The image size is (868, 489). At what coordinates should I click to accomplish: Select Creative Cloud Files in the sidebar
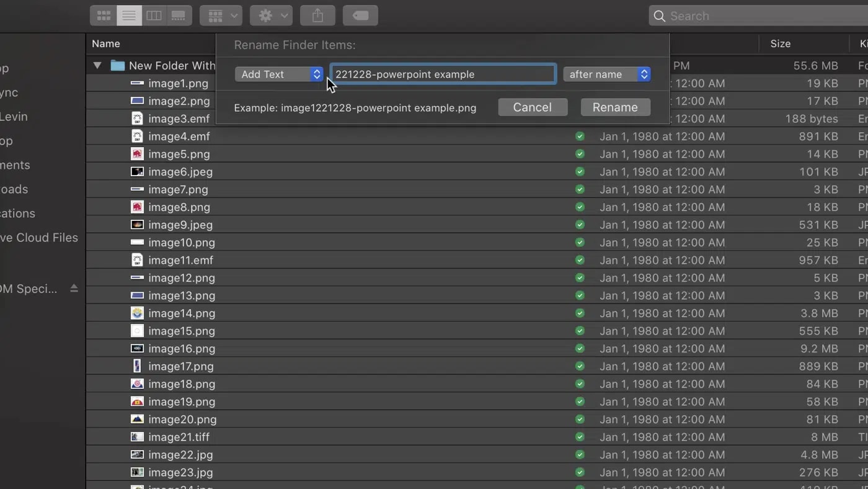point(38,238)
